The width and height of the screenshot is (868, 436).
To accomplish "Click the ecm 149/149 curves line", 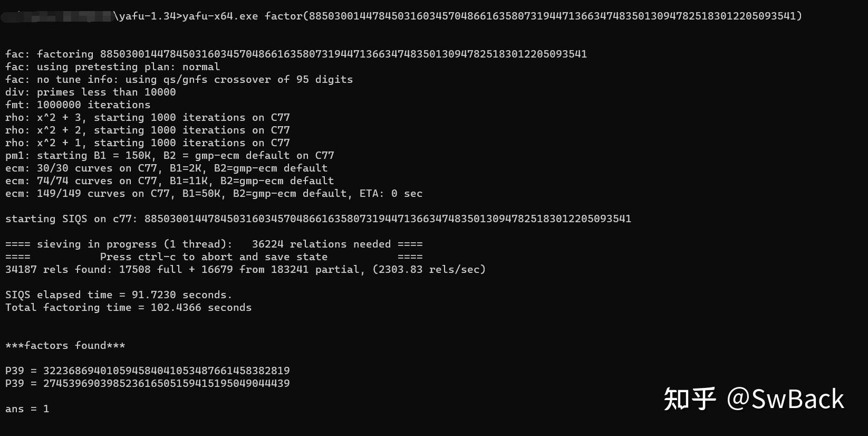I will click(x=214, y=193).
